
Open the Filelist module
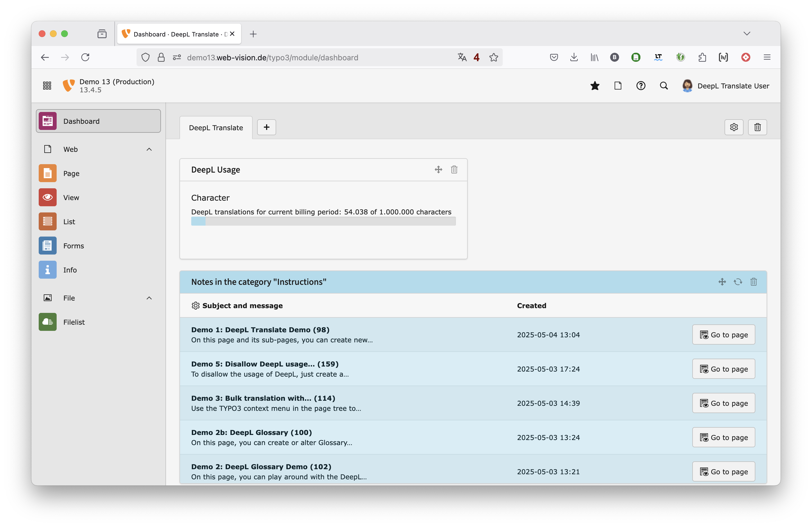(98, 322)
